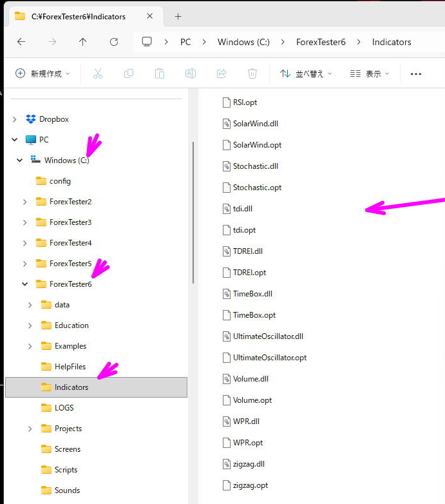This screenshot has height=504, width=445.
Task: Click the computer icon in the address bar
Action: [x=147, y=42]
